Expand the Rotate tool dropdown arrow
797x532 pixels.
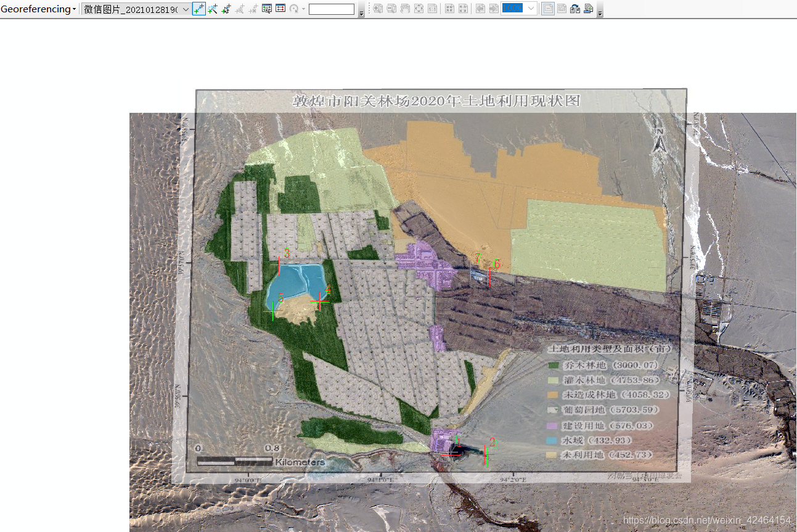click(303, 9)
